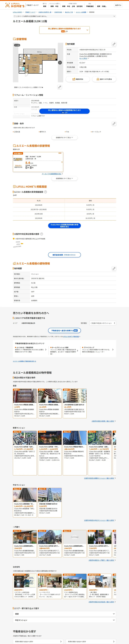Viewport: 129px width, 644px height.
Task: Help icon beside 周辺相場の推移
Action: pyautogui.click(x=42, y=234)
